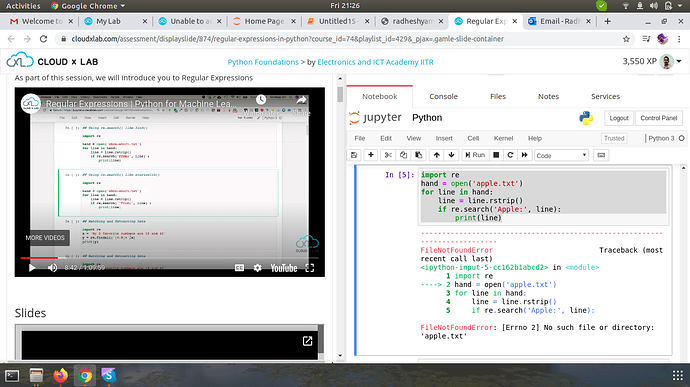Move selected cell up arrow

437,155
